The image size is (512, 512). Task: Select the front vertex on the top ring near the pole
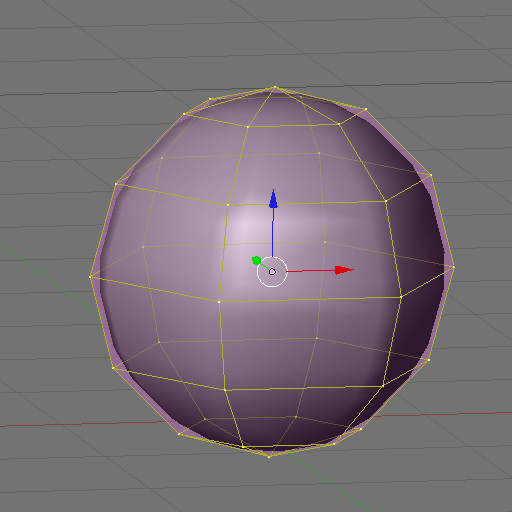click(x=248, y=127)
